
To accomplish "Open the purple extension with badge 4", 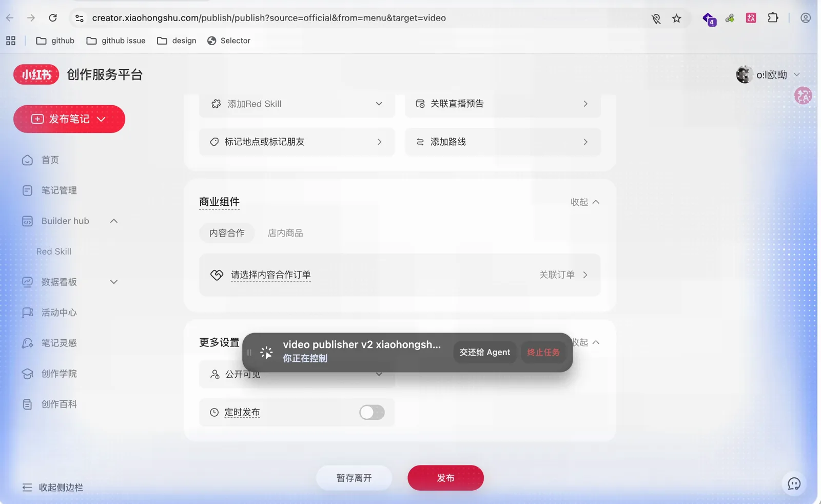I will point(709,19).
